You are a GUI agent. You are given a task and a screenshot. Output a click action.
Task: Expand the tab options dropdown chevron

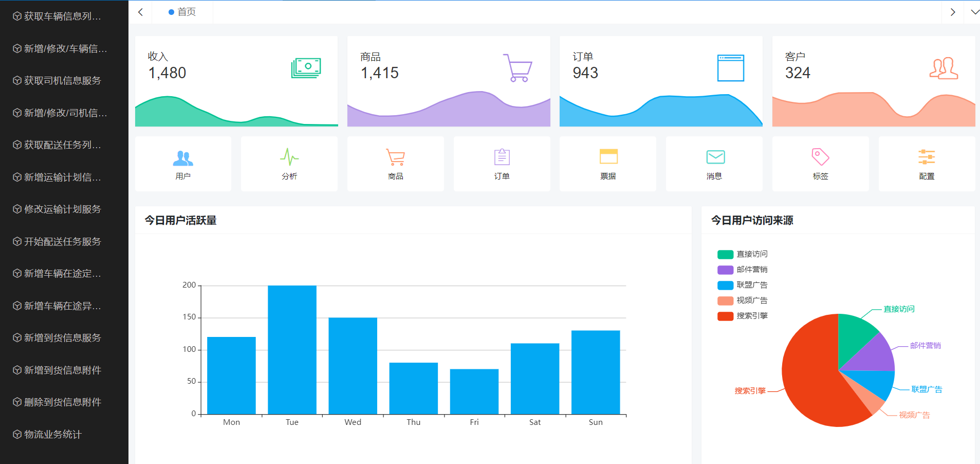coord(974,12)
